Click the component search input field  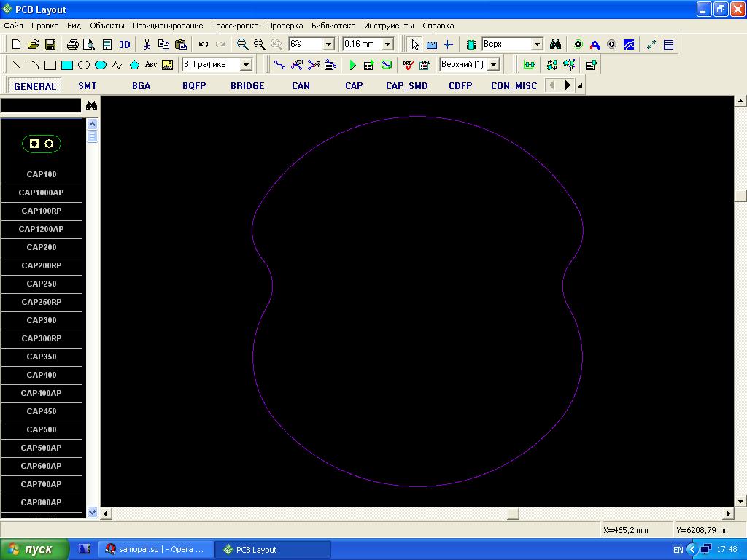coord(41,106)
